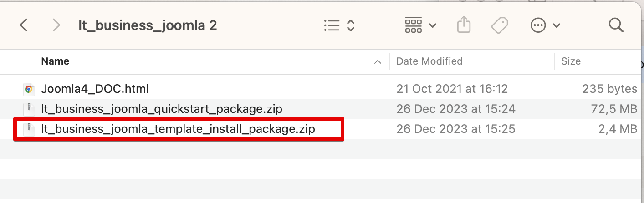Toggle sort direction caret in Name header
This screenshot has height=203, width=644.
[378, 62]
